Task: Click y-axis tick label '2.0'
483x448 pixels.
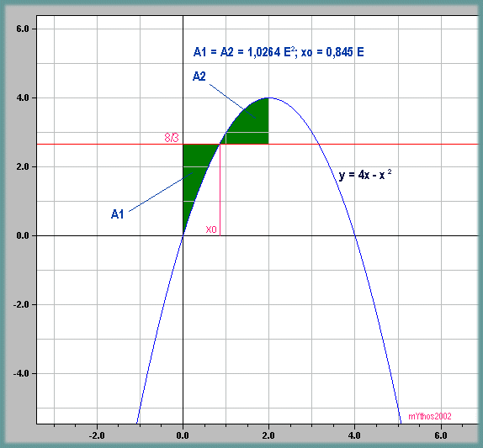Action: 22,166
